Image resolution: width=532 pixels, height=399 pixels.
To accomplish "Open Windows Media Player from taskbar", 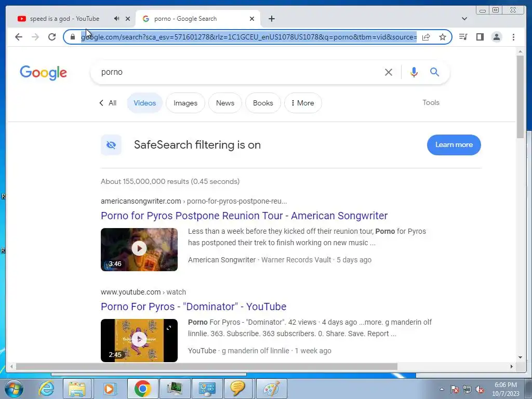I will (109, 389).
